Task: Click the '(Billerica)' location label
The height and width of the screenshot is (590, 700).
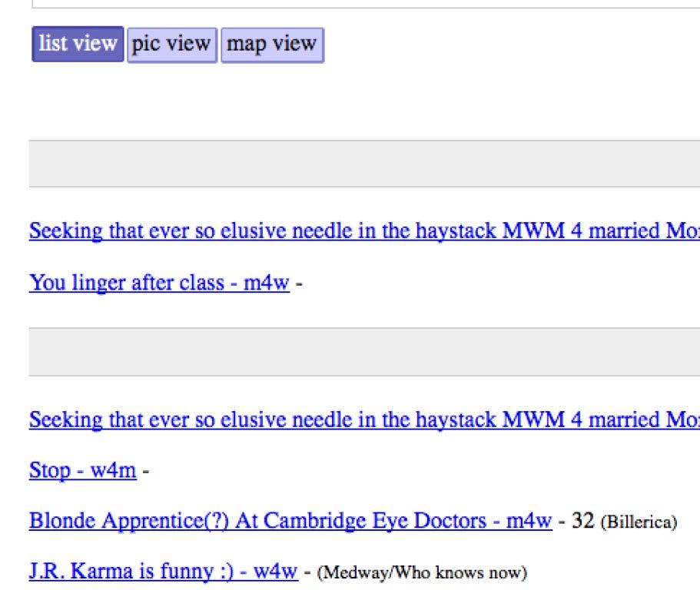Action: click(639, 523)
